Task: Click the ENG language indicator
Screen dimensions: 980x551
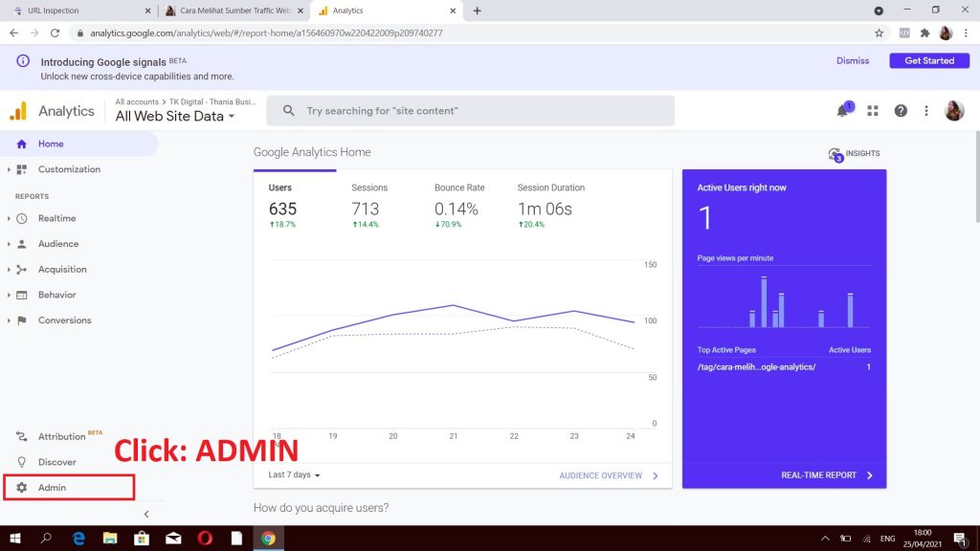Action: coord(887,539)
